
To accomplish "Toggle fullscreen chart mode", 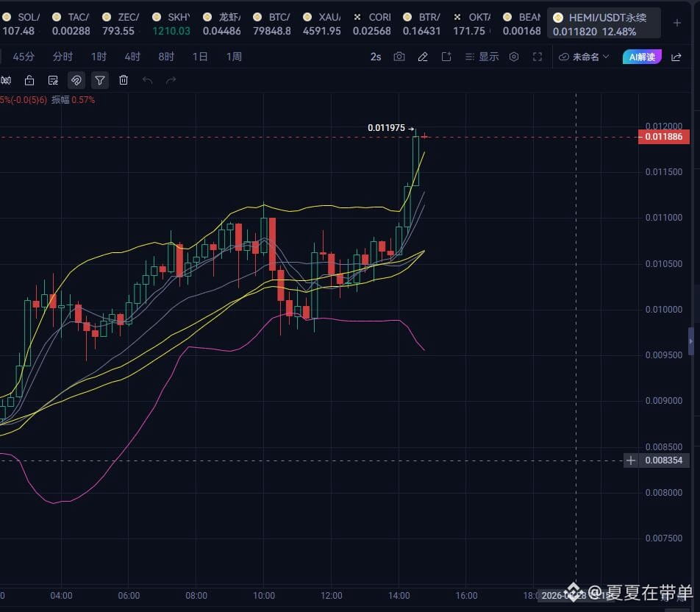I will [537, 57].
